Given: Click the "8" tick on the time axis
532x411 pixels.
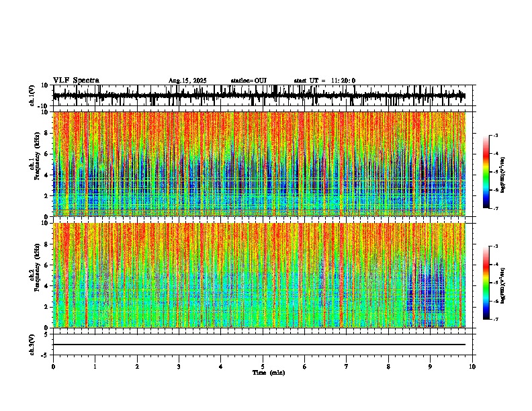Looking at the screenshot, I should (x=388, y=367).
